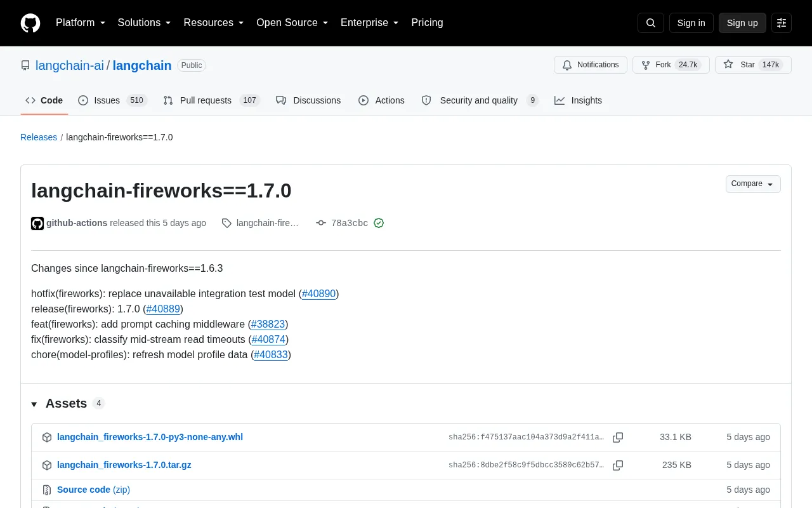Screen dimensions: 812x508
Task: Open the langchain-ai organization link
Action: click(70, 65)
